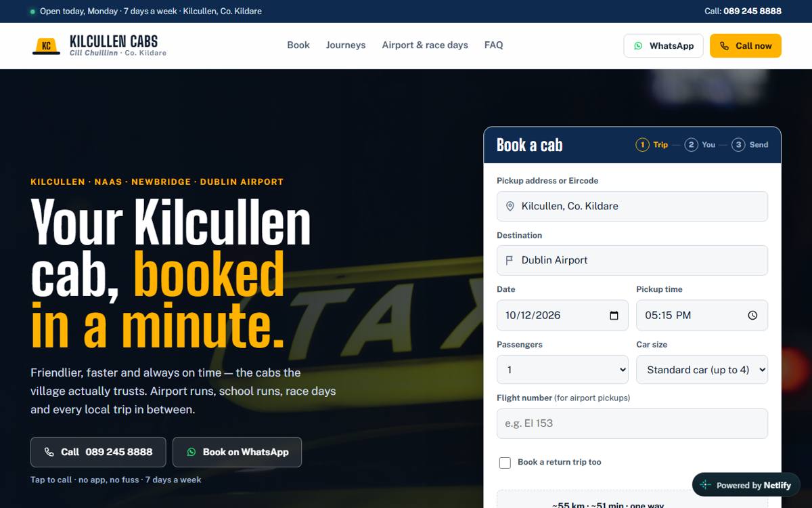The image size is (812, 508).
Task: Click the Powered by Netlify badge
Action: [746, 485]
